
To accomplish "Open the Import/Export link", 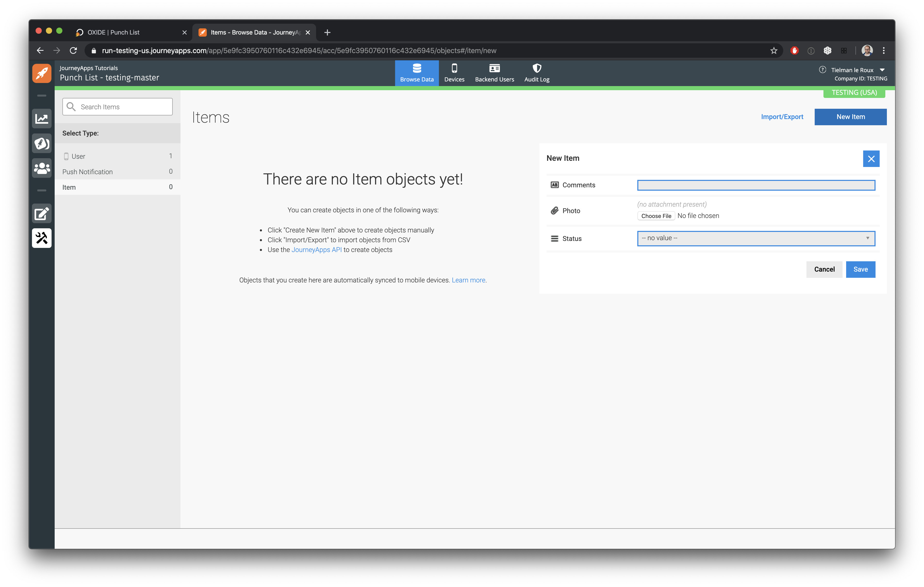I will coord(782,116).
